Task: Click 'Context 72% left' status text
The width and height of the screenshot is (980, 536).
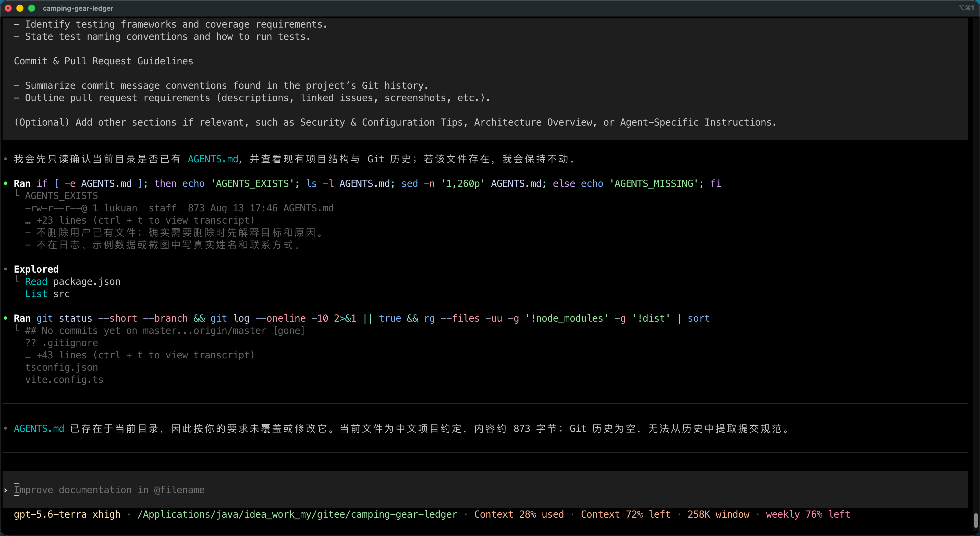Action: (x=626, y=514)
